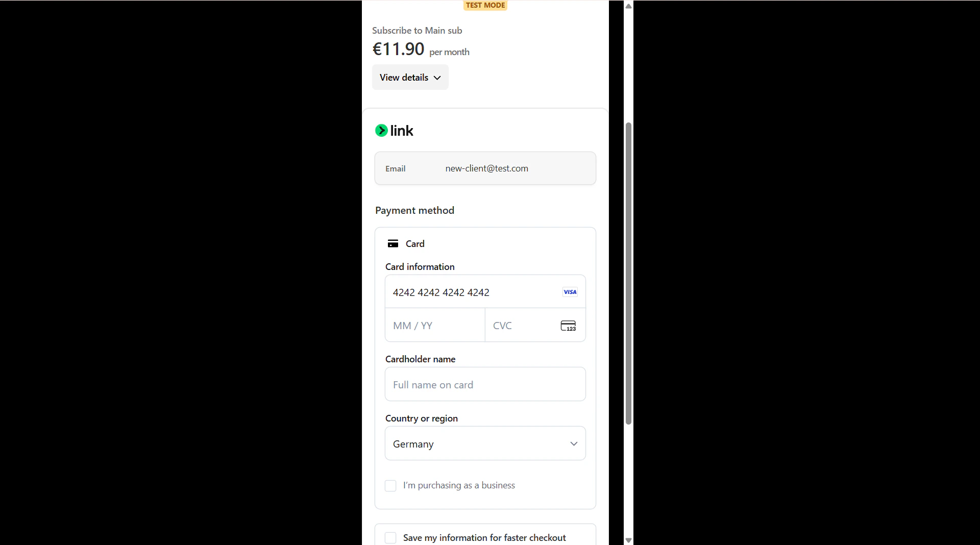Enable Save my information for faster checkout
The height and width of the screenshot is (545, 980).
(390, 538)
